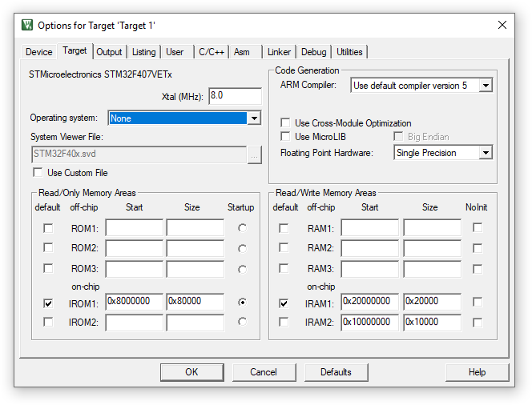Click the OK button
This screenshot has height=405, width=532.
192,372
